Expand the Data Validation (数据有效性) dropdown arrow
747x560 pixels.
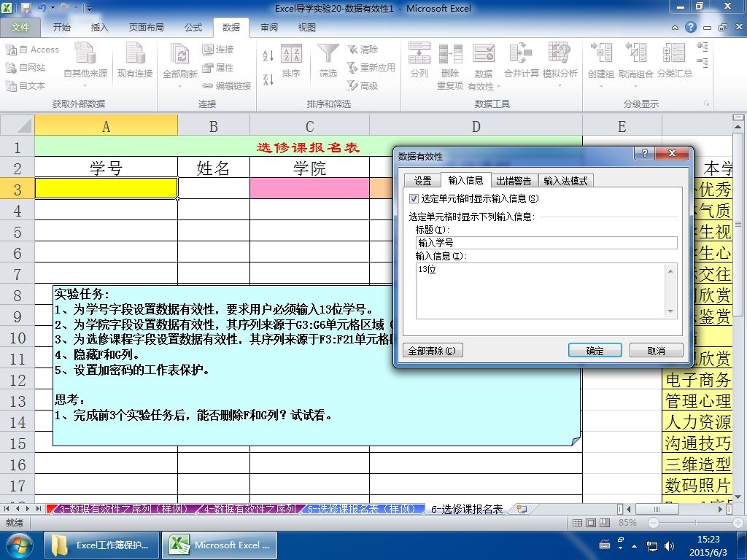click(498, 87)
